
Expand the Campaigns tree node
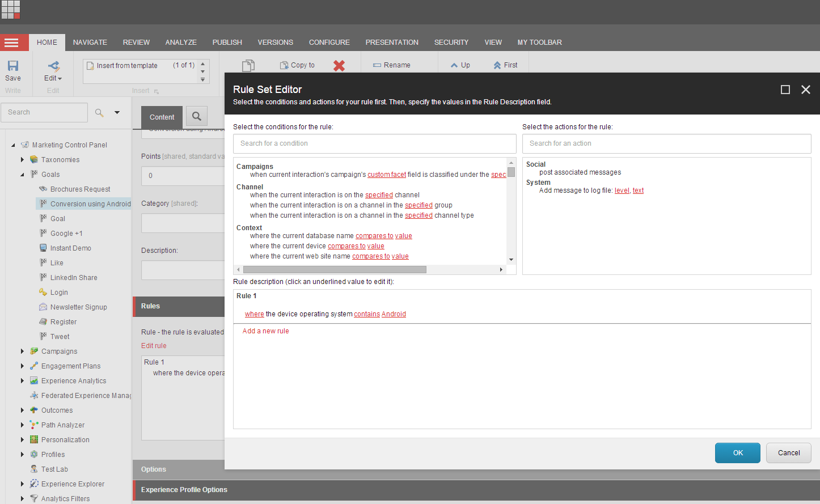pyautogui.click(x=22, y=351)
